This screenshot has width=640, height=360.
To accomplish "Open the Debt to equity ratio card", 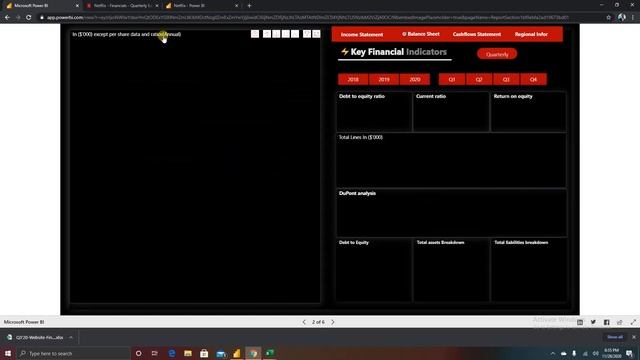I will tap(374, 111).
